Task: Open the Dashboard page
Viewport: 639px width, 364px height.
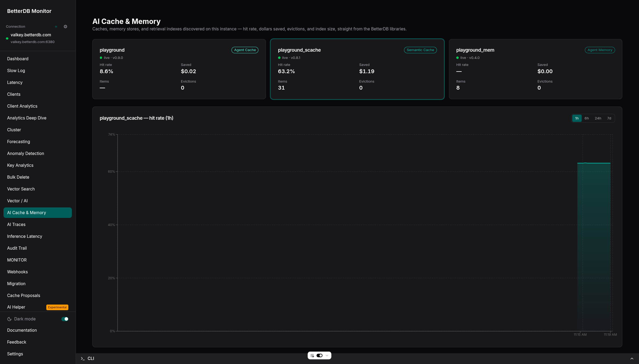Action: [38, 59]
